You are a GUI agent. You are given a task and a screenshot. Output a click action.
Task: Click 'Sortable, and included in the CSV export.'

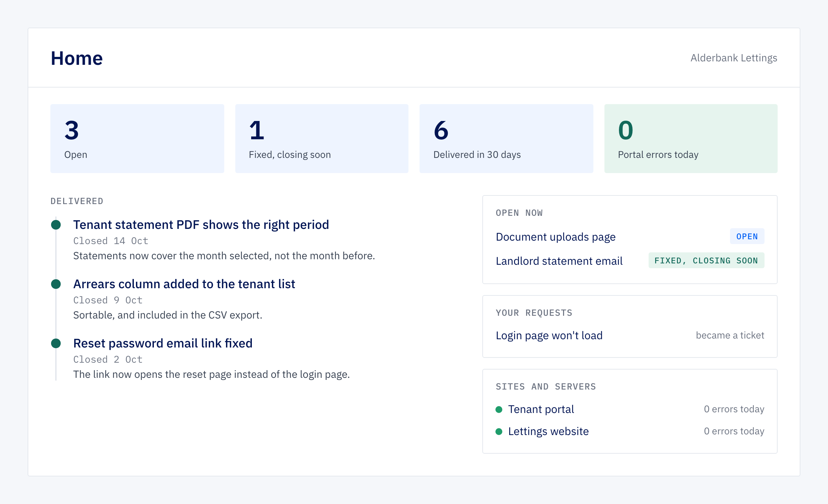pyautogui.click(x=168, y=315)
